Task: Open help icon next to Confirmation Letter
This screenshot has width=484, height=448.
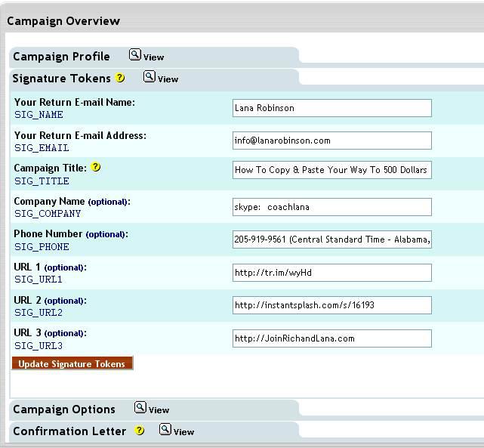Action: click(x=140, y=431)
